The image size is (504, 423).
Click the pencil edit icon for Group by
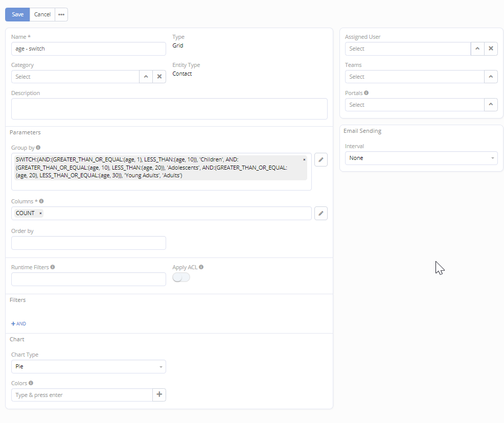click(x=320, y=159)
